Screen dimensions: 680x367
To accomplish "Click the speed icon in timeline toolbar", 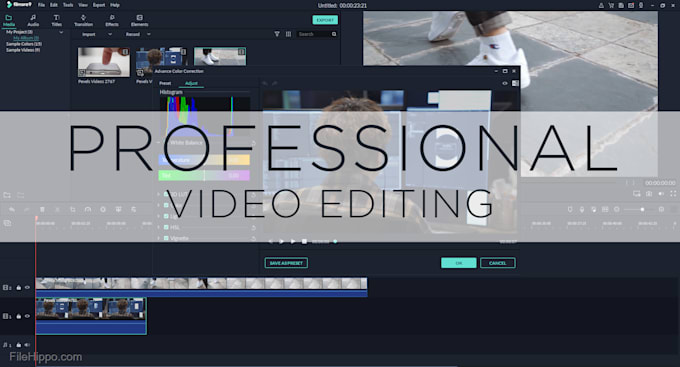I will pos(88,209).
